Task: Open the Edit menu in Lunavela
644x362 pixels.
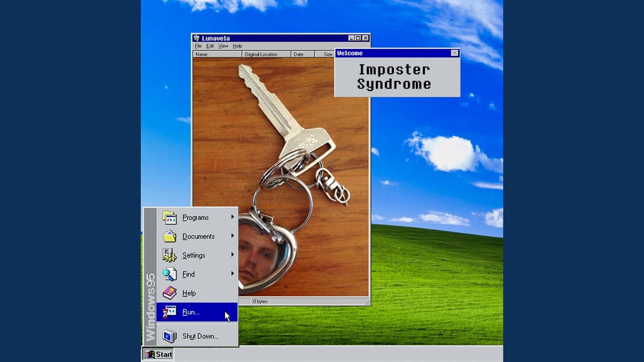Action: pos(210,46)
